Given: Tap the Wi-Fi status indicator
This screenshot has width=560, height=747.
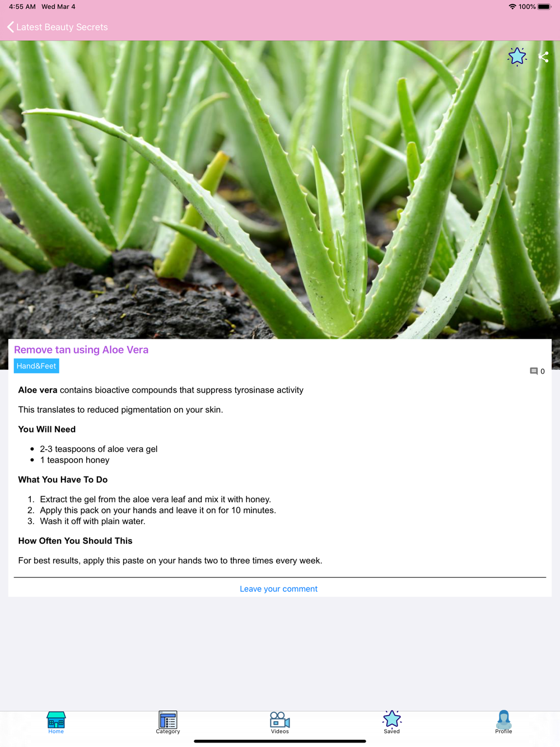Looking at the screenshot, I should [512, 7].
